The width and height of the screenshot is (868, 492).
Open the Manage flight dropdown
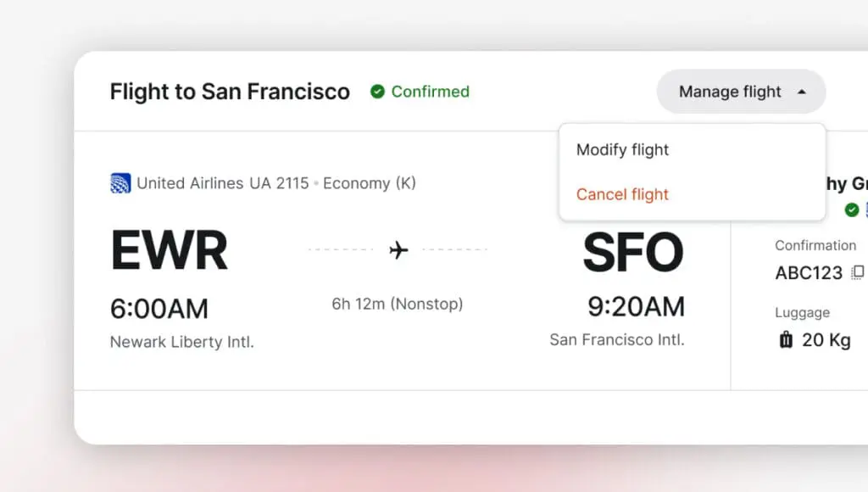click(x=730, y=92)
